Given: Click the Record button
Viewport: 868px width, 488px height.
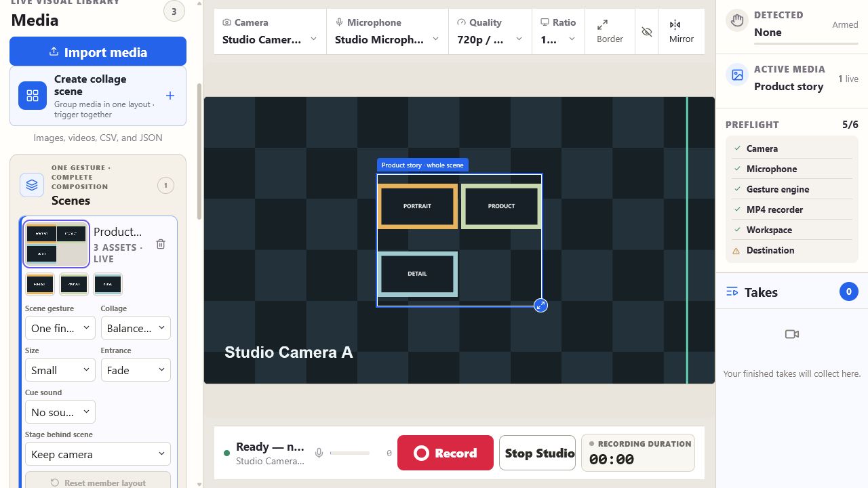Looking at the screenshot, I should 446,453.
